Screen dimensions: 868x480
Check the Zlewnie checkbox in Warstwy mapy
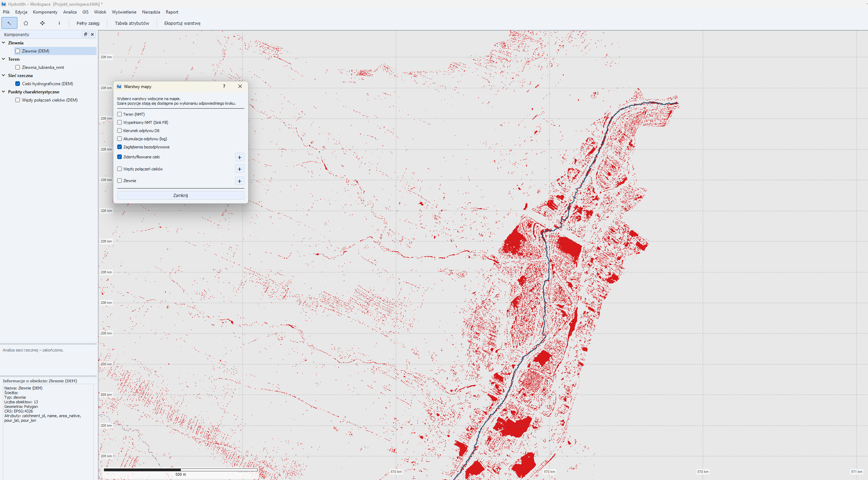pos(120,181)
